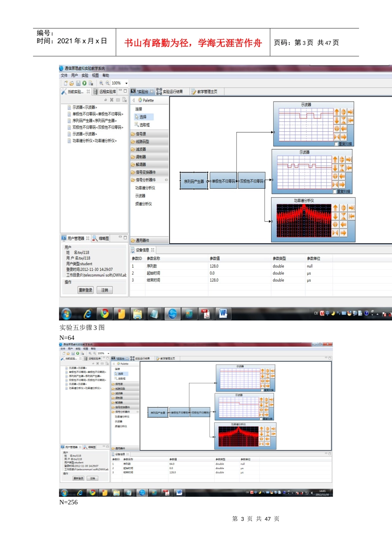Select the 选取框 marquee tool in upper Palette
The height and width of the screenshot is (555, 392).
(142, 125)
